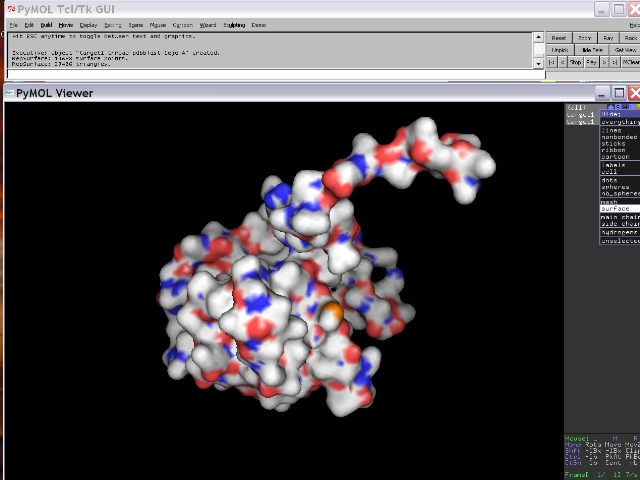This screenshot has width=640, height=480.
Task: Choose 'surface' in the Hide popup
Action: point(616,208)
